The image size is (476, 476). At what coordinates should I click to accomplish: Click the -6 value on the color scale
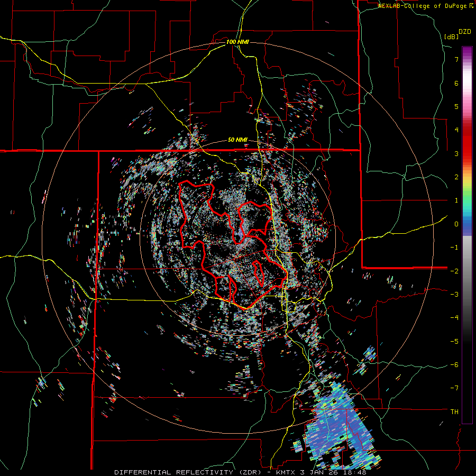pos(454,365)
